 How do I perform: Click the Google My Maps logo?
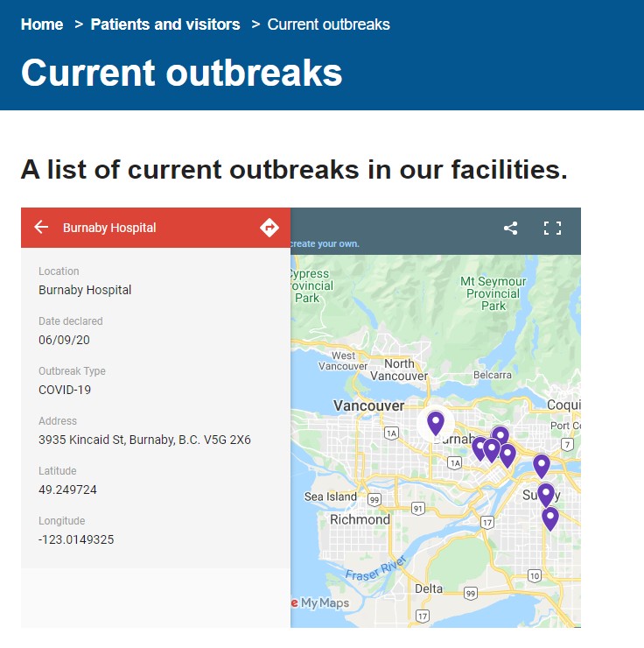[x=320, y=603]
